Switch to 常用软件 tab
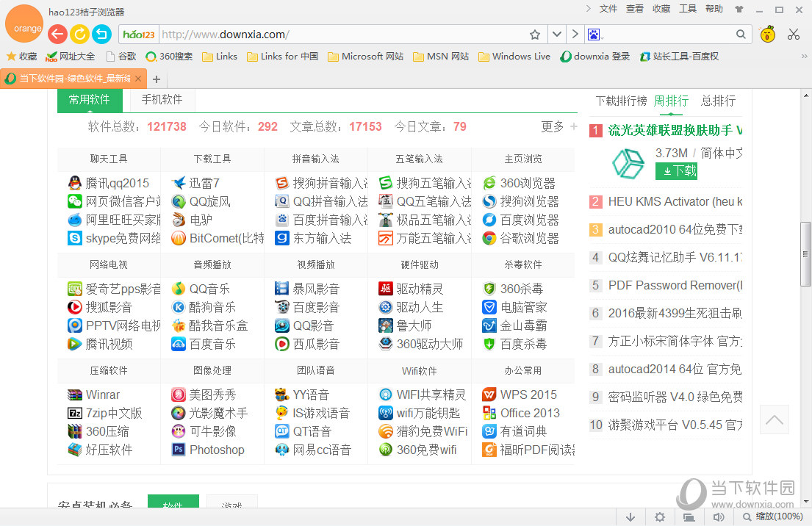 click(x=90, y=100)
